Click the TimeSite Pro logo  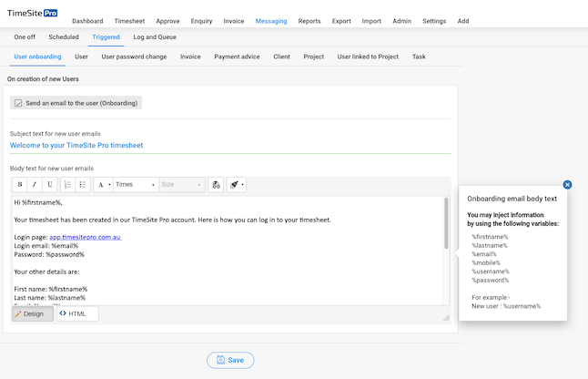tap(32, 13)
